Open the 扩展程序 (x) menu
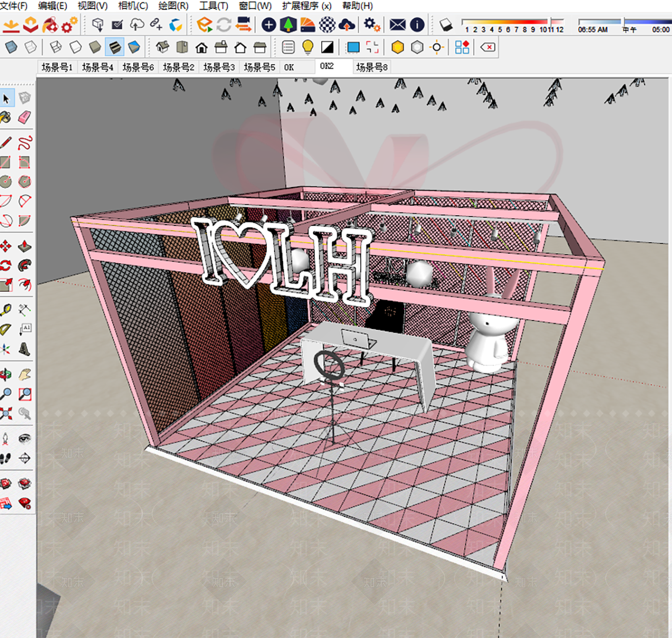Screen dimensions: 672x638 click(x=307, y=6)
